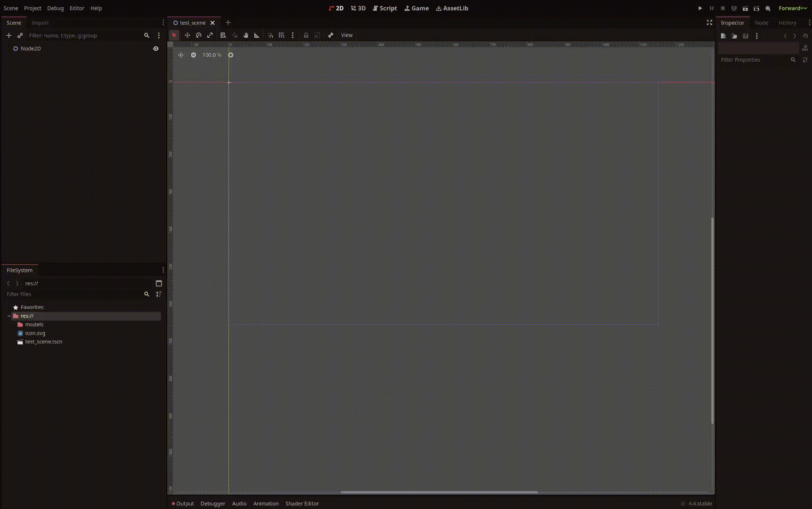This screenshot has height=509, width=812.
Task: Open a new Inspector resource with the new-file icon
Action: coord(723,35)
